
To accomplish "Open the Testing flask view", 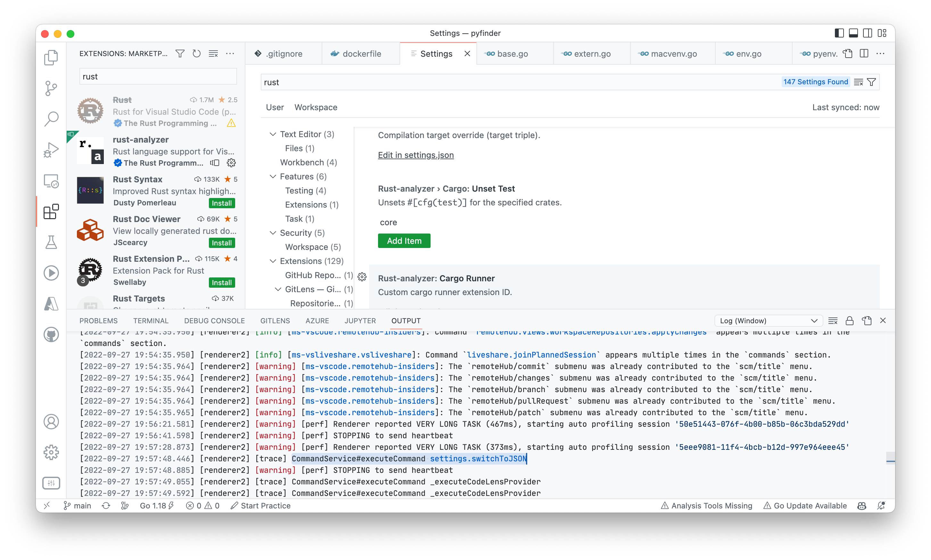I will 51,242.
